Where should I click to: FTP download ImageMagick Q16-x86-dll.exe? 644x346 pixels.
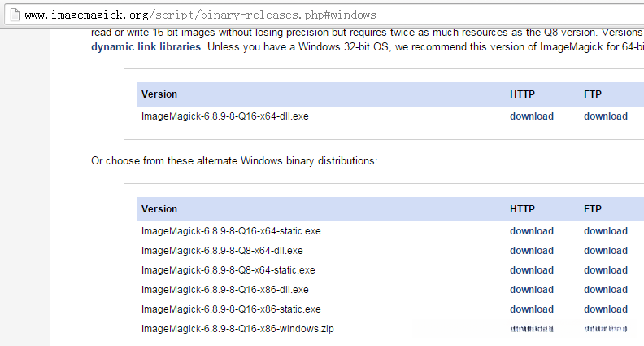pyautogui.click(x=606, y=290)
